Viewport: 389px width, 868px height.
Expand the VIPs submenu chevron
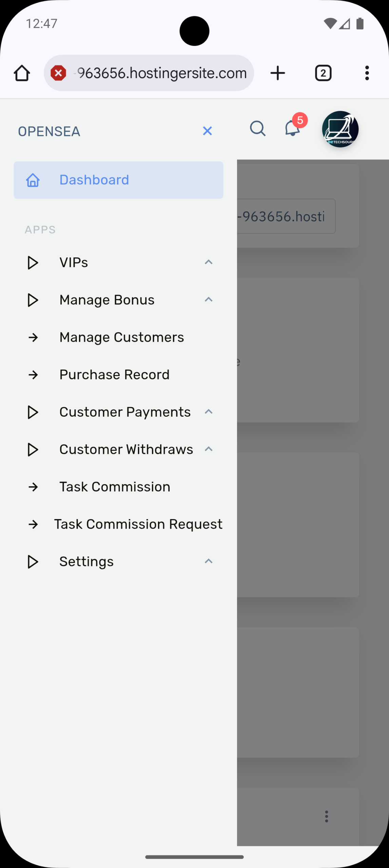click(x=209, y=262)
